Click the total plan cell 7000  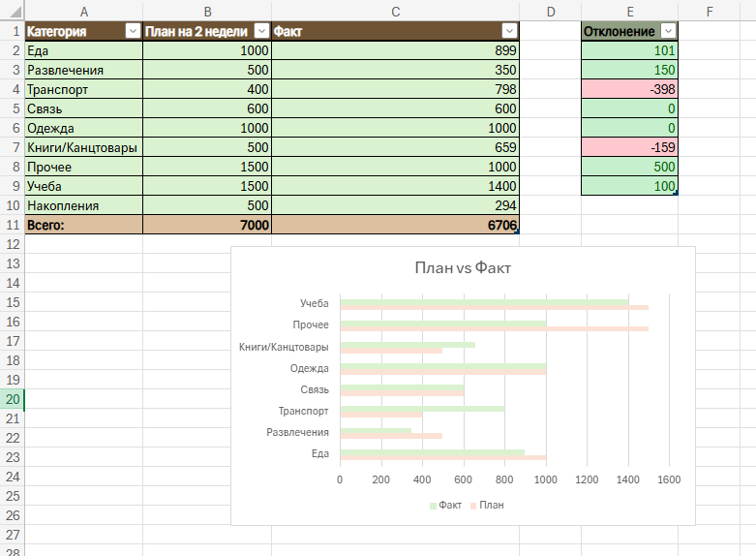tap(207, 225)
